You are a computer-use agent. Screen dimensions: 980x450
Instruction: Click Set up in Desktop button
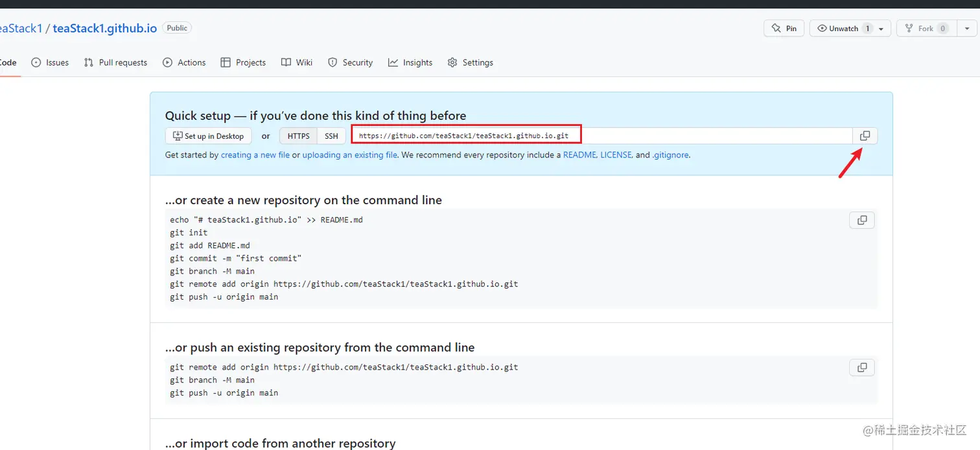(x=207, y=136)
